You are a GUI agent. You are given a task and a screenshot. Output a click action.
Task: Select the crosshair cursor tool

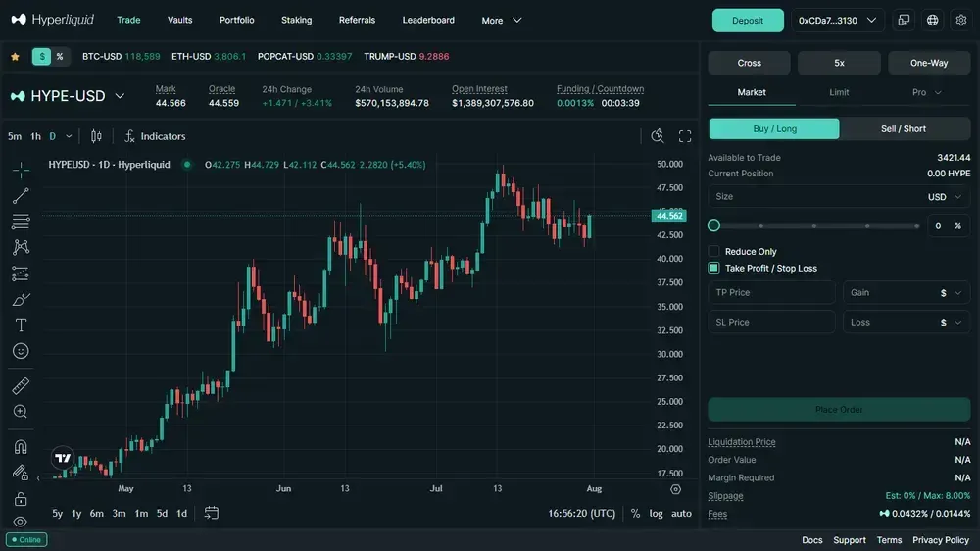pyautogui.click(x=21, y=171)
